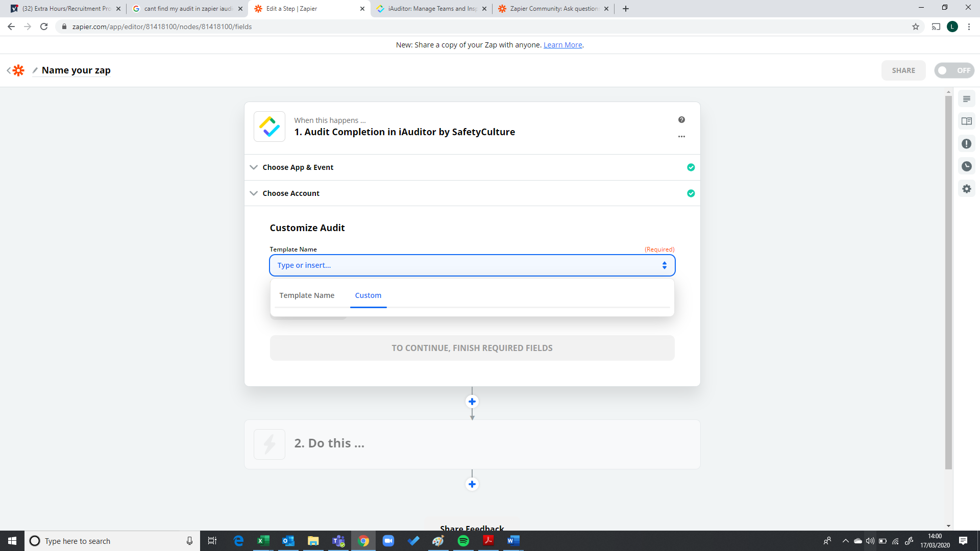Viewport: 980px width, 551px height.
Task: Click the back chevron beside Zapier logo
Action: 9,70
